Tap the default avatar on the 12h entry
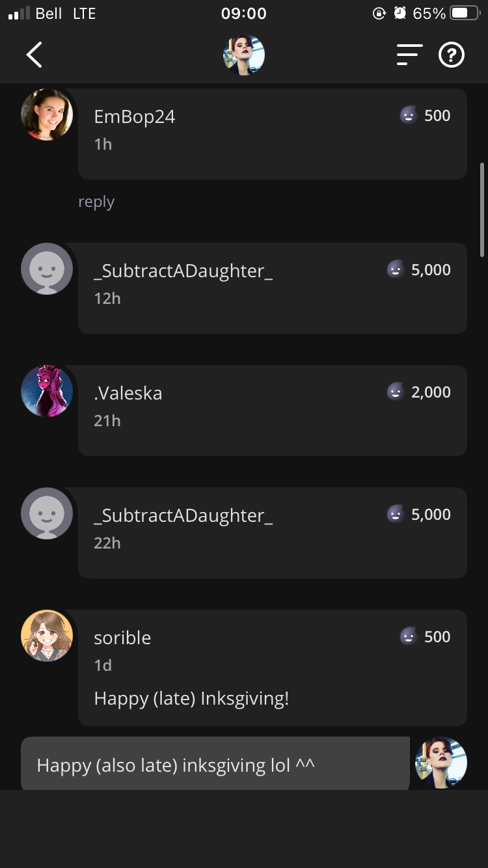Viewport: 488px width, 868px height. 47,269
